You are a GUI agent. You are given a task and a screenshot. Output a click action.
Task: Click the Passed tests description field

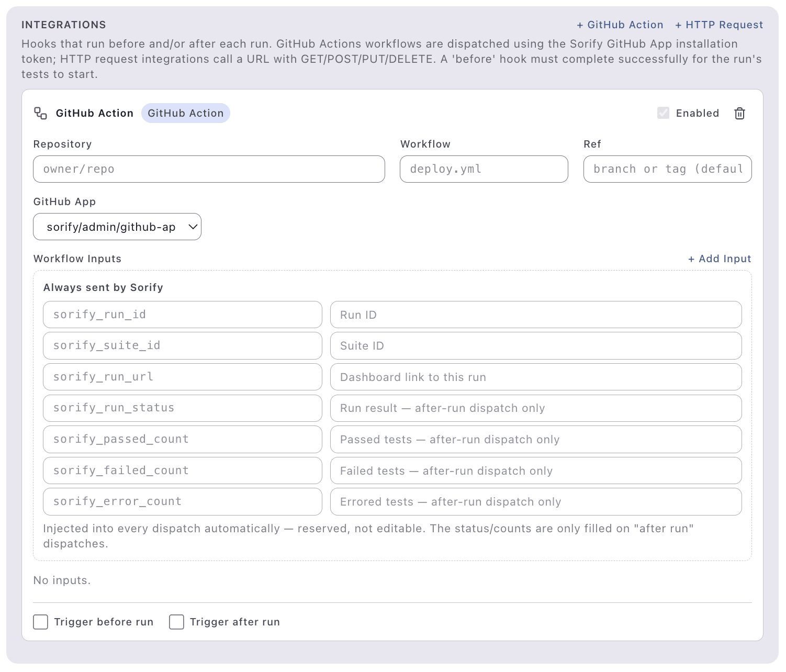click(536, 439)
